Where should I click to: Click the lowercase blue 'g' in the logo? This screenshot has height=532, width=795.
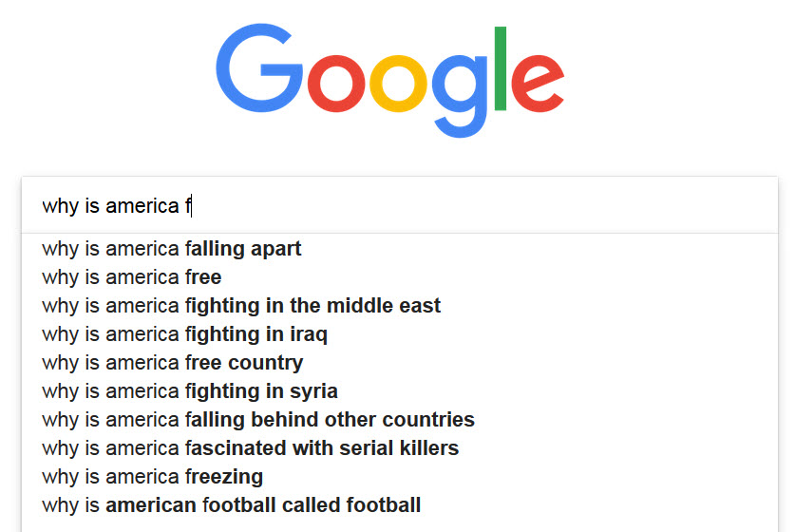[460, 95]
